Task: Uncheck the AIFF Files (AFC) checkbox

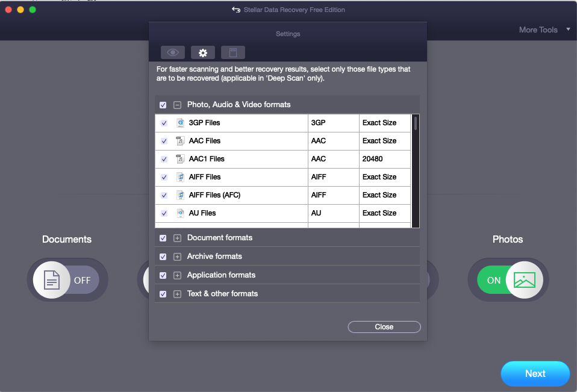Action: pos(164,195)
